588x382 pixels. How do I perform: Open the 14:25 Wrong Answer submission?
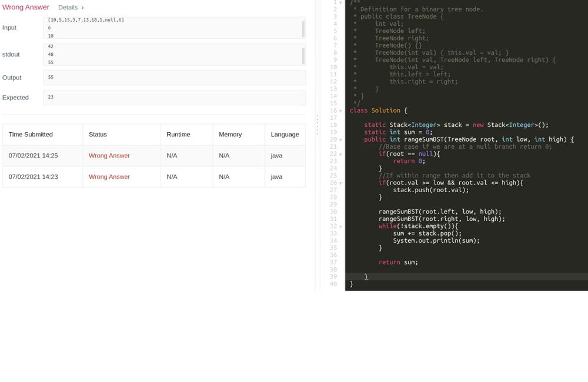point(109,156)
